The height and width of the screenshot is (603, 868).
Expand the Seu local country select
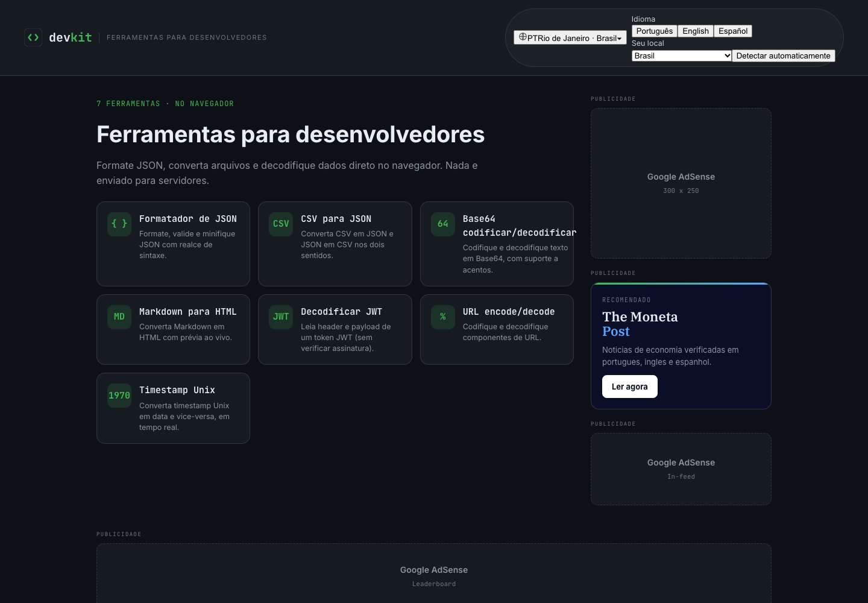pyautogui.click(x=682, y=55)
